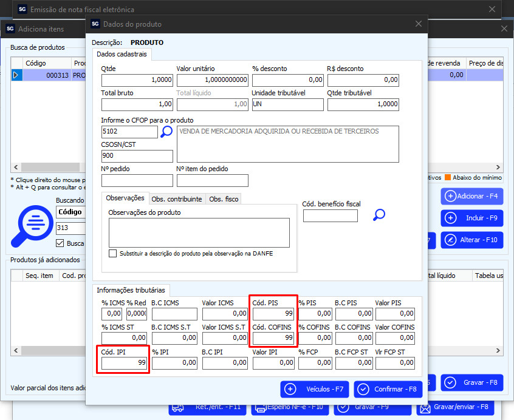Viewport: 514px width, 420px height.
Task: Click the Confirmar - F8 button
Action: pos(388,389)
